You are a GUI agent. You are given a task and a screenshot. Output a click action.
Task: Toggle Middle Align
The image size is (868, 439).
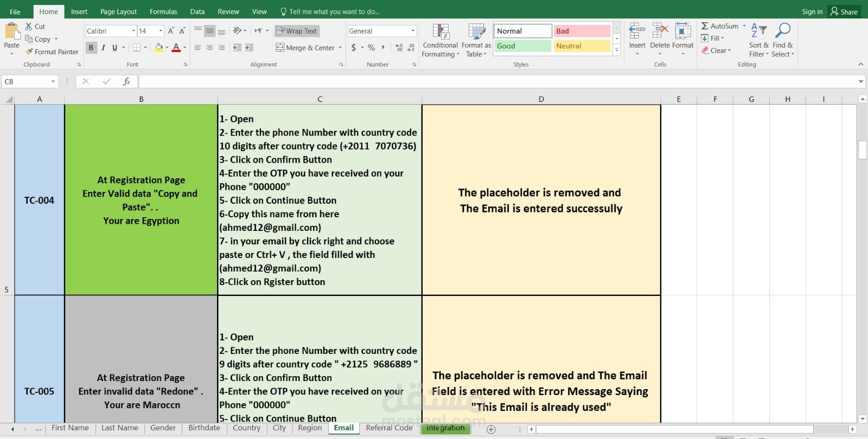pyautogui.click(x=209, y=31)
